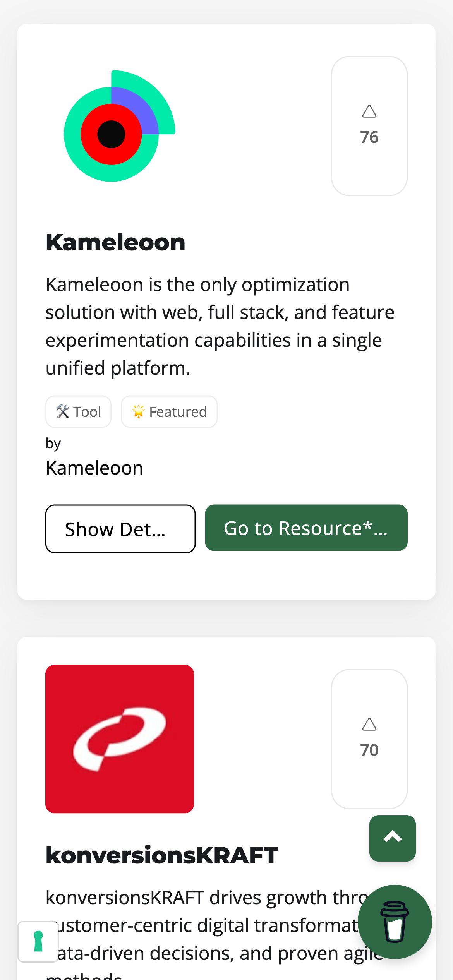This screenshot has width=453, height=980.
Task: Open the green keyhole privacy icon
Action: click(x=38, y=941)
